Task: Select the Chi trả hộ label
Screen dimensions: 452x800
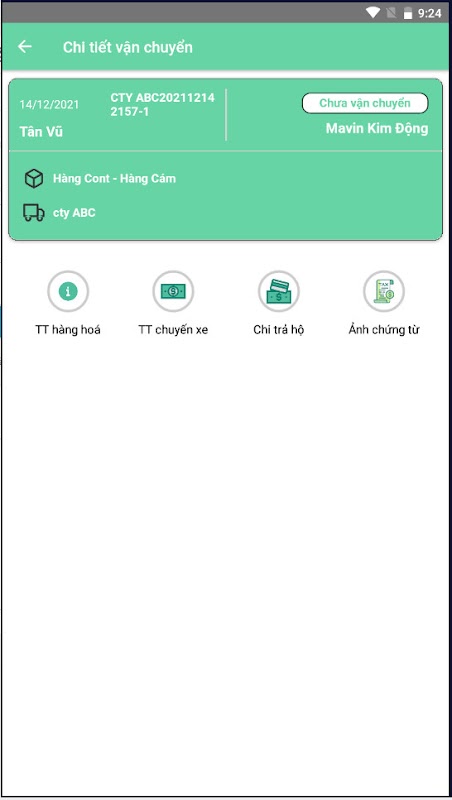Action: (279, 330)
